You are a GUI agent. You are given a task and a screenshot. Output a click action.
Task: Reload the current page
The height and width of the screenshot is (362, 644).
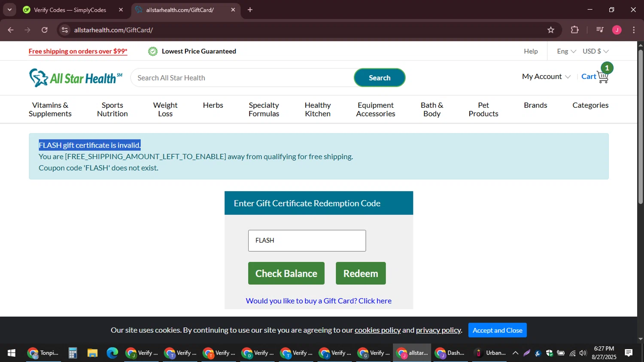tap(45, 30)
